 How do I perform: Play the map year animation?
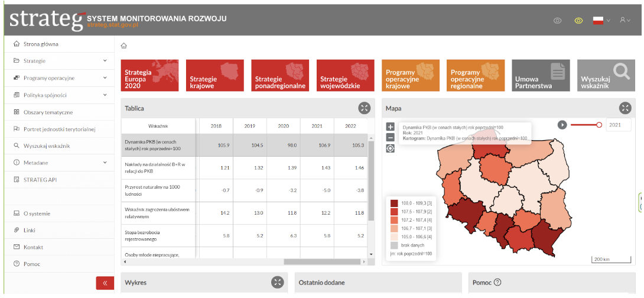562,125
